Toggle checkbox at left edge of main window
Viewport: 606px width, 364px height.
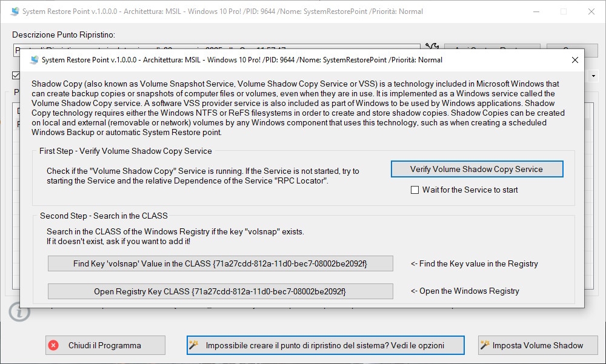pyautogui.click(x=16, y=75)
